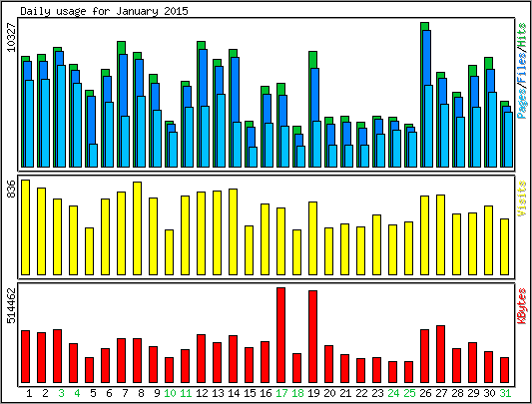Select day 13 label on x-axis
Image resolution: width=532 pixels, height=404 pixels.
point(218,393)
